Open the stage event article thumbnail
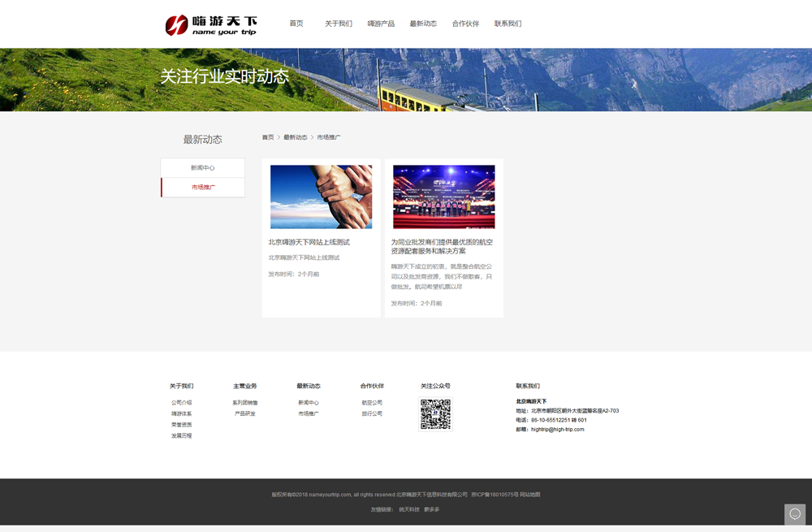The width and height of the screenshot is (812, 532). [x=443, y=197]
